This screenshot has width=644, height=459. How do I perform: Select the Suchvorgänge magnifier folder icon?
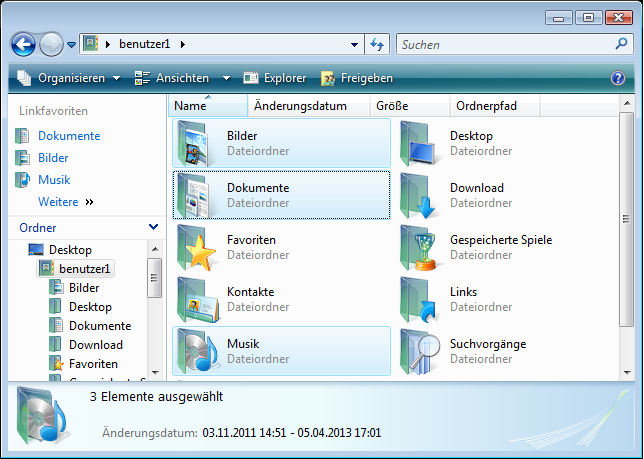420,352
